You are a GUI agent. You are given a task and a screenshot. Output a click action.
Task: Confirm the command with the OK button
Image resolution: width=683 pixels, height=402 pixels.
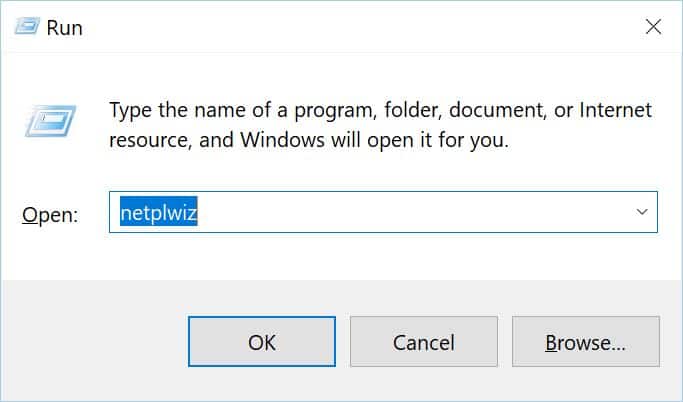262,341
